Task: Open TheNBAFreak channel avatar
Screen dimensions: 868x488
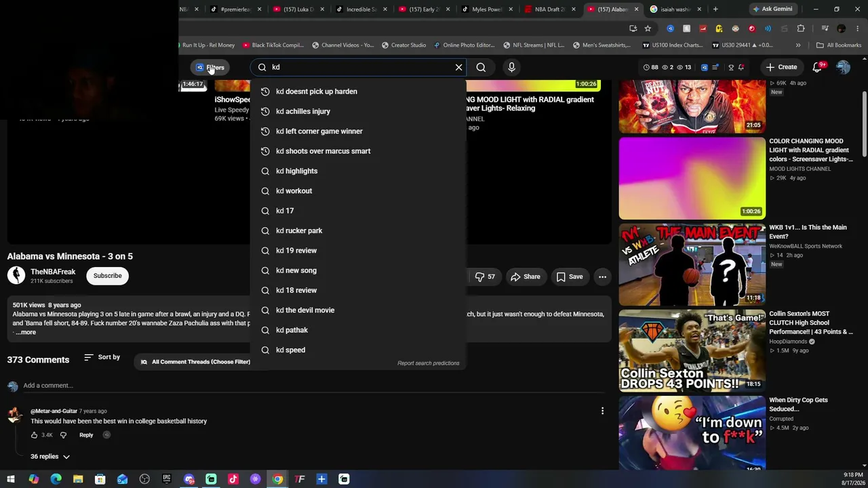Action: (16, 275)
